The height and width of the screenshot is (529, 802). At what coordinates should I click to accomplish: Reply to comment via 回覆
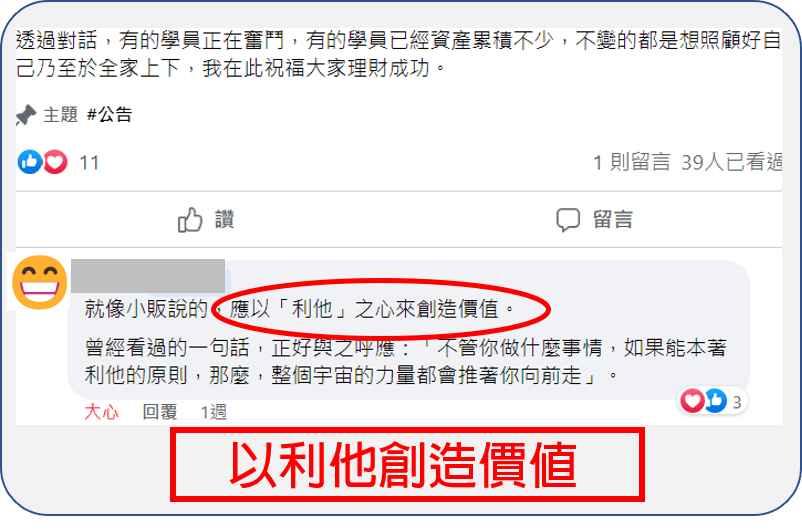coord(160,412)
